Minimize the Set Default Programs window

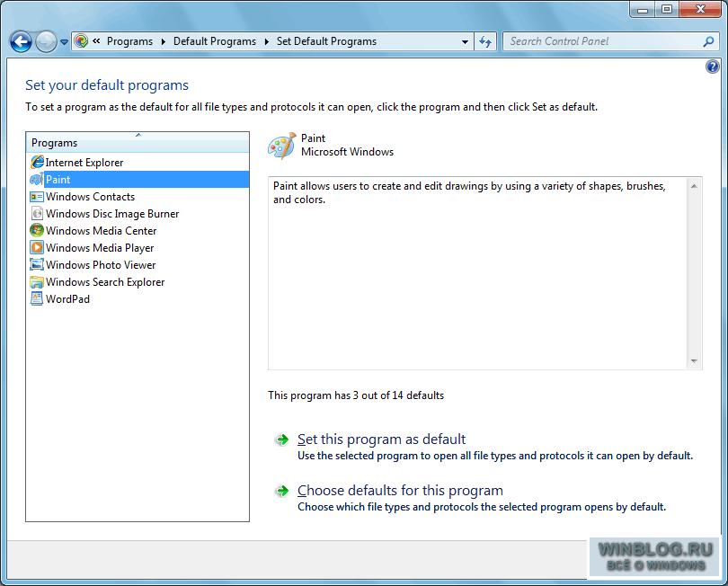pyautogui.click(x=643, y=9)
